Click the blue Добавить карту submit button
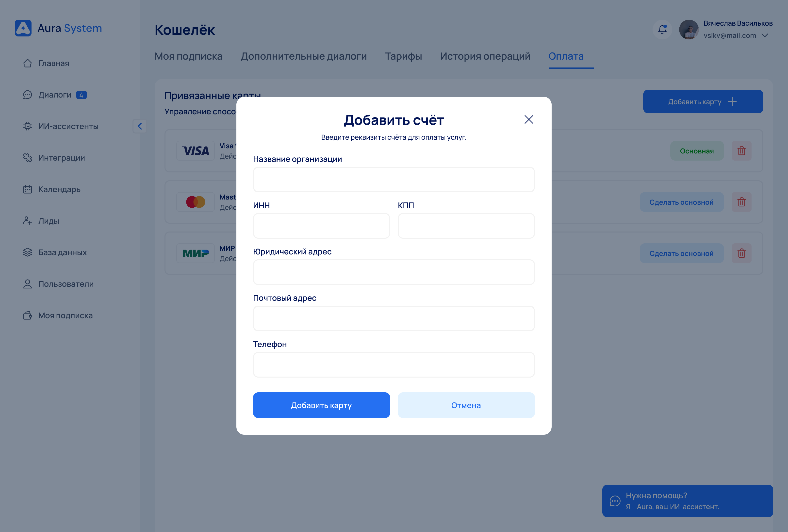The width and height of the screenshot is (788, 532). [321, 405]
